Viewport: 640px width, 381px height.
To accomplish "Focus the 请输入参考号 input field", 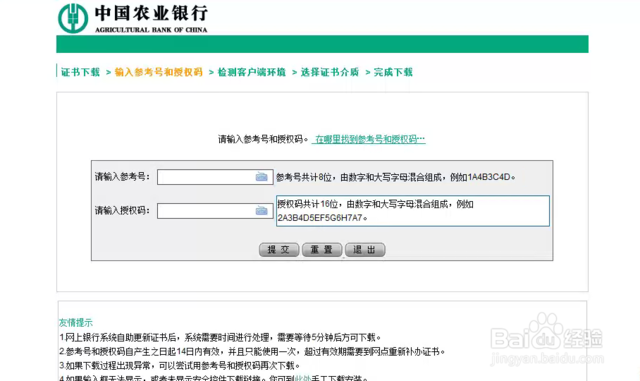I will click(215, 177).
